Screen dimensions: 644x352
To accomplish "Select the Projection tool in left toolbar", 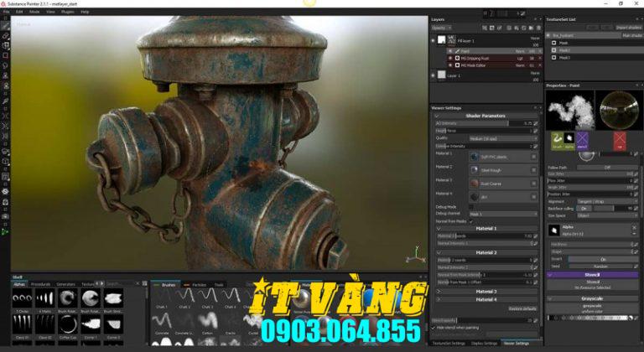I will pos(5,45).
